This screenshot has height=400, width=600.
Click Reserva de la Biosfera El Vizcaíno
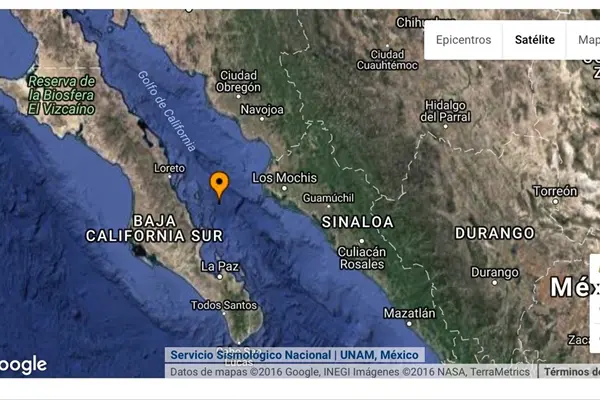pyautogui.click(x=62, y=94)
